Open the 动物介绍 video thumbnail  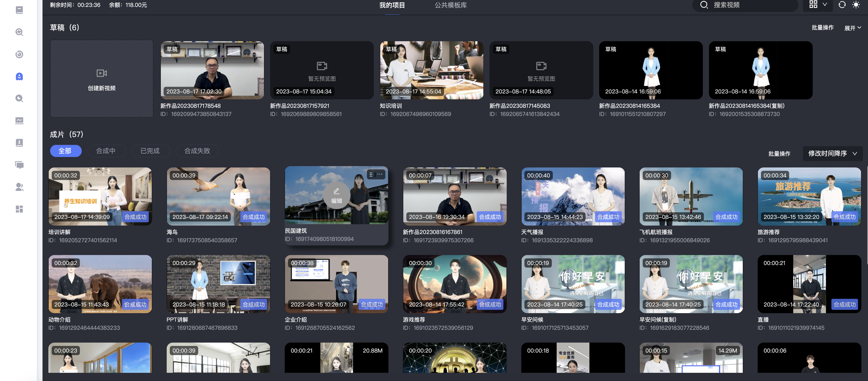point(100,284)
